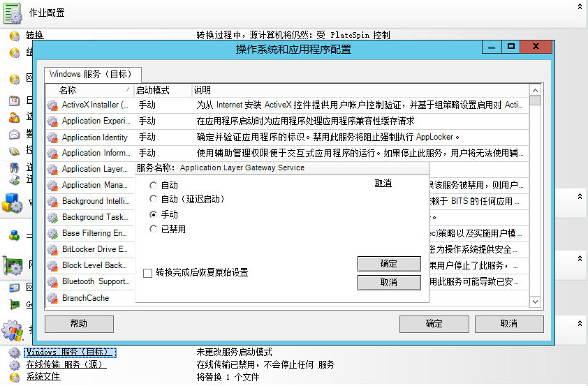Click 确定 in the service startup popup
The width and height of the screenshot is (588, 386).
(x=389, y=264)
